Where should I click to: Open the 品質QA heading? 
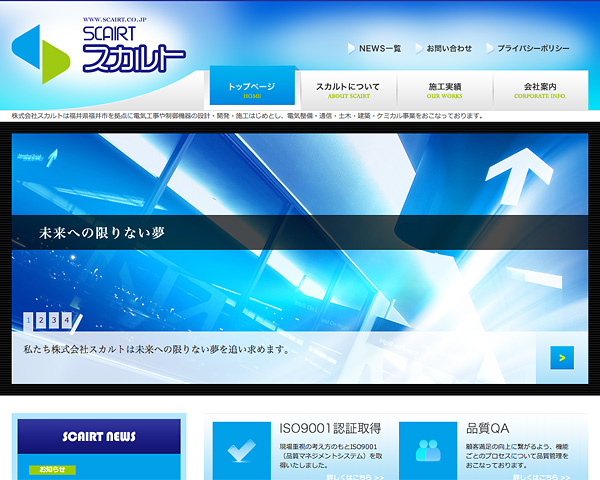488,428
